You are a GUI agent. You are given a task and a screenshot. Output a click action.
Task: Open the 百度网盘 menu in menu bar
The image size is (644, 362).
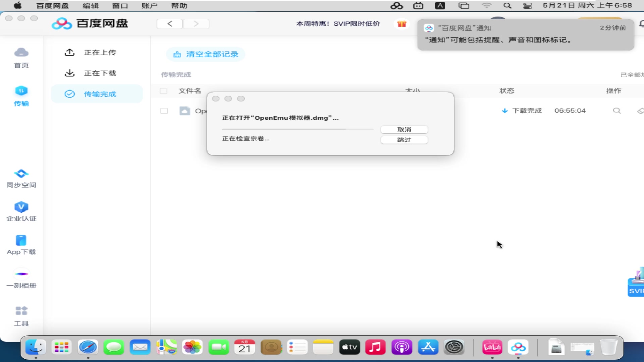[53, 6]
